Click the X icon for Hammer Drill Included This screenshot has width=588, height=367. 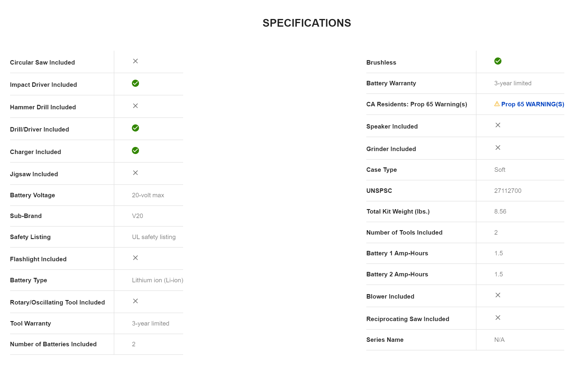coord(135,106)
